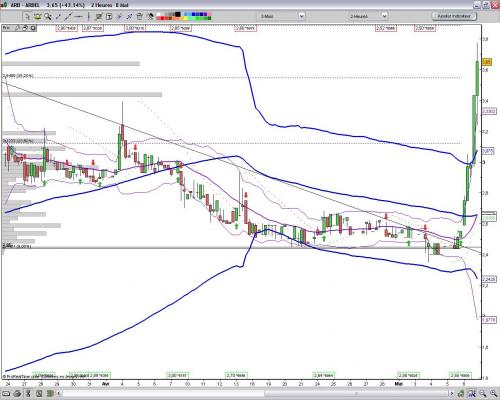The width and height of the screenshot is (500, 400).
Task: Click the fifth bottom-left toolbar icon
Action: click(50, 394)
